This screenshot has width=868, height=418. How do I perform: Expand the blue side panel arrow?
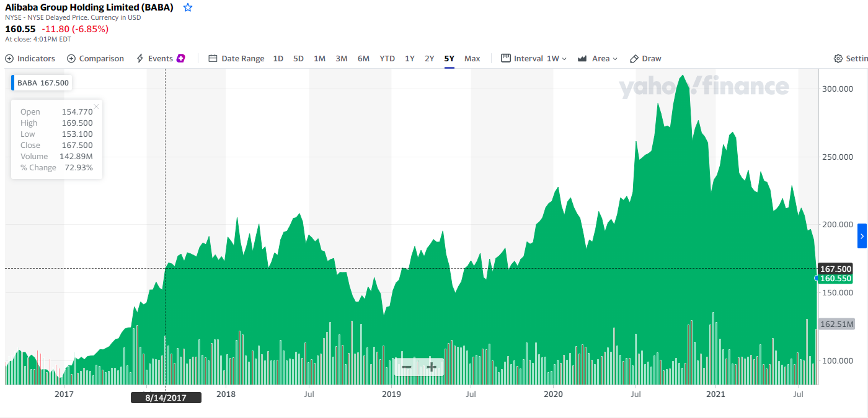coord(862,236)
